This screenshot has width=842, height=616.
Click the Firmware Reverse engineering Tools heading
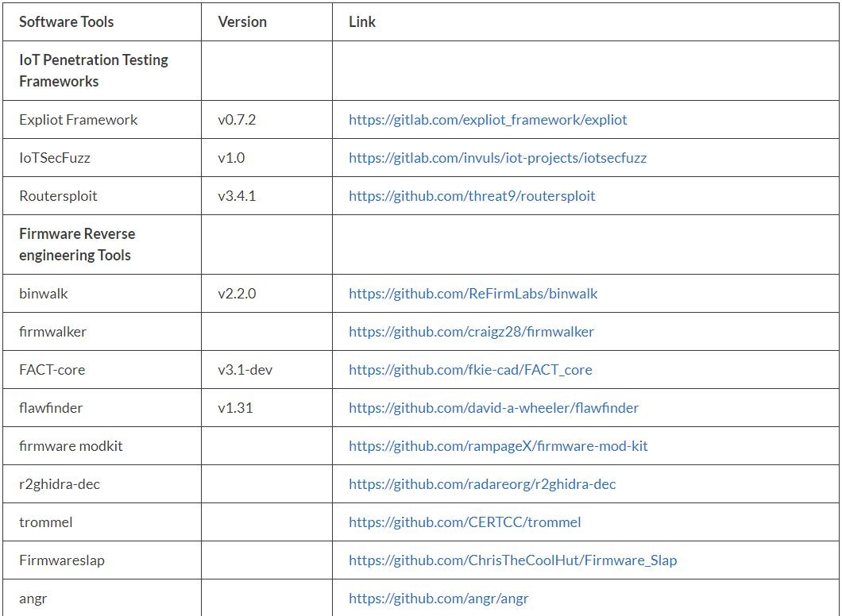77,244
